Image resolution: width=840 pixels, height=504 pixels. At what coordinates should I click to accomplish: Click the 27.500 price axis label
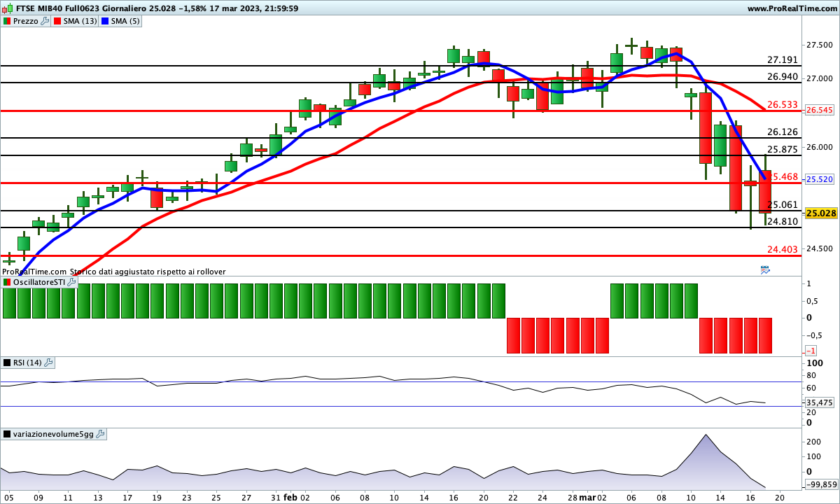[x=819, y=45]
